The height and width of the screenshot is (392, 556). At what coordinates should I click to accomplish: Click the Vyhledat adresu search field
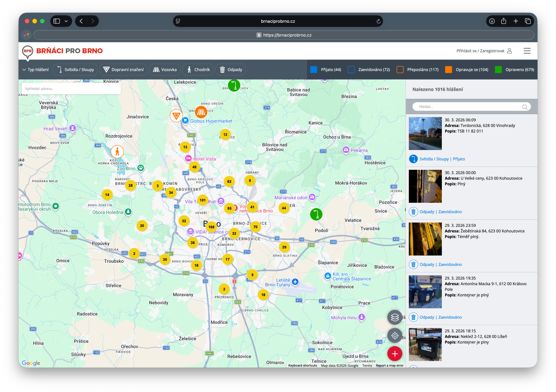[71, 89]
